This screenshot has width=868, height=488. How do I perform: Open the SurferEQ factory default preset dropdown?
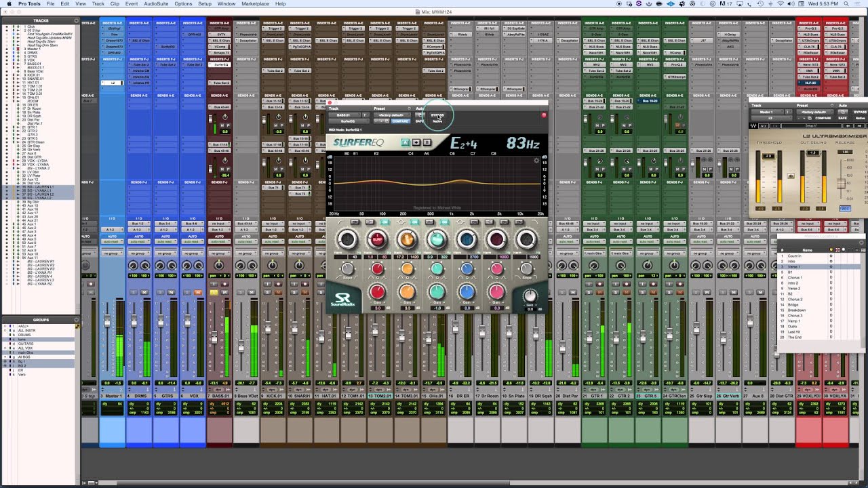click(391, 115)
